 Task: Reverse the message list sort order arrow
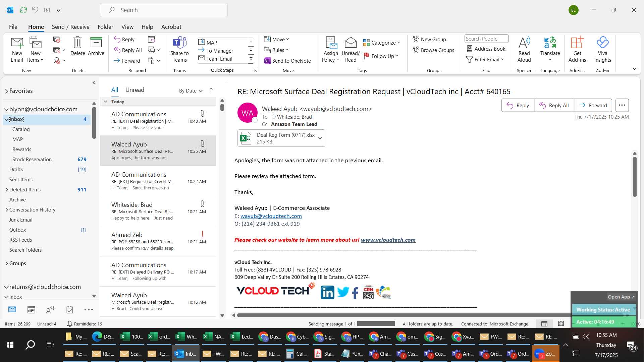click(211, 90)
